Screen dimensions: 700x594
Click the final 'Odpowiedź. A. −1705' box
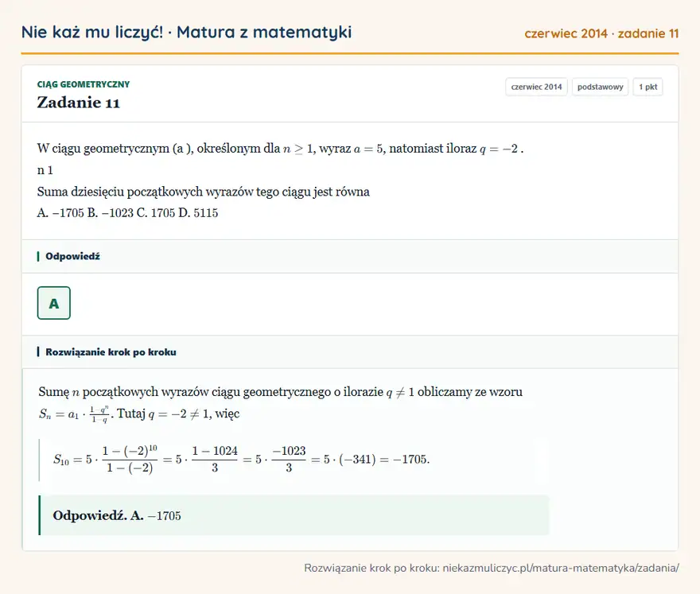pos(294,515)
